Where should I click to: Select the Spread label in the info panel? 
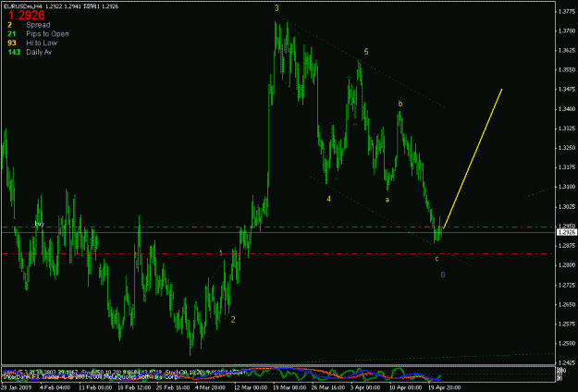coord(38,25)
